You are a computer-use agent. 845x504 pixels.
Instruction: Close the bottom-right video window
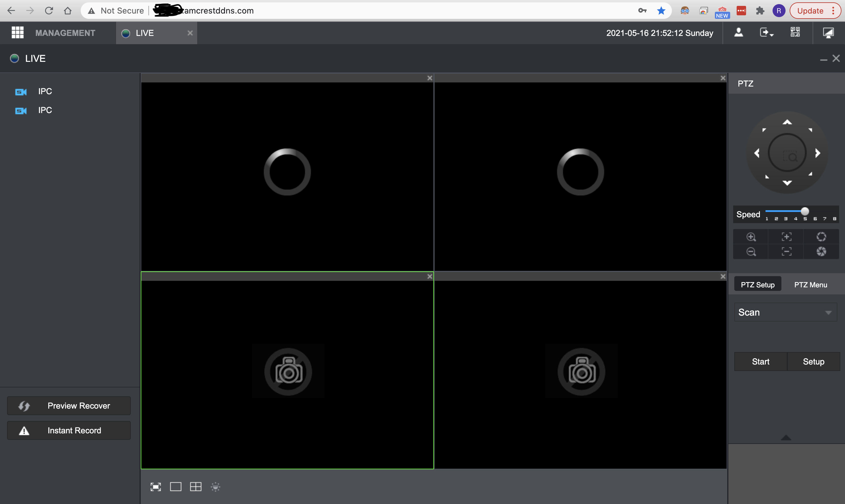723,276
